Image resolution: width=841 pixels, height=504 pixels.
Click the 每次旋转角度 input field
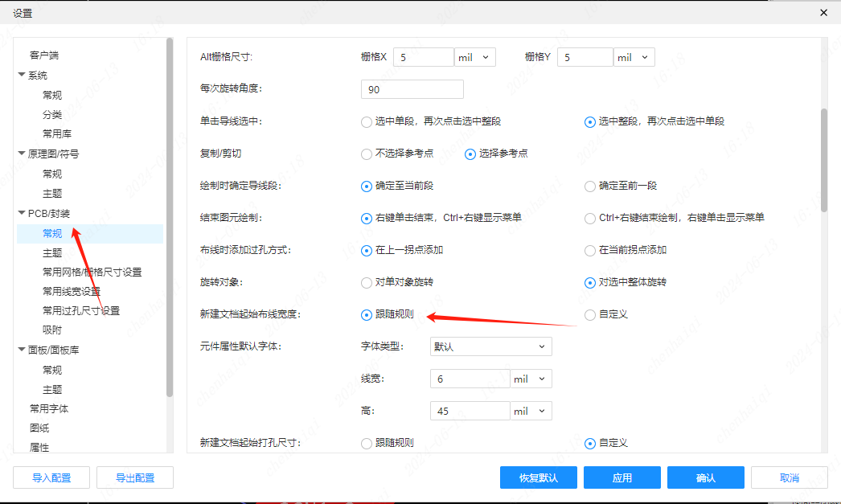pyautogui.click(x=412, y=90)
